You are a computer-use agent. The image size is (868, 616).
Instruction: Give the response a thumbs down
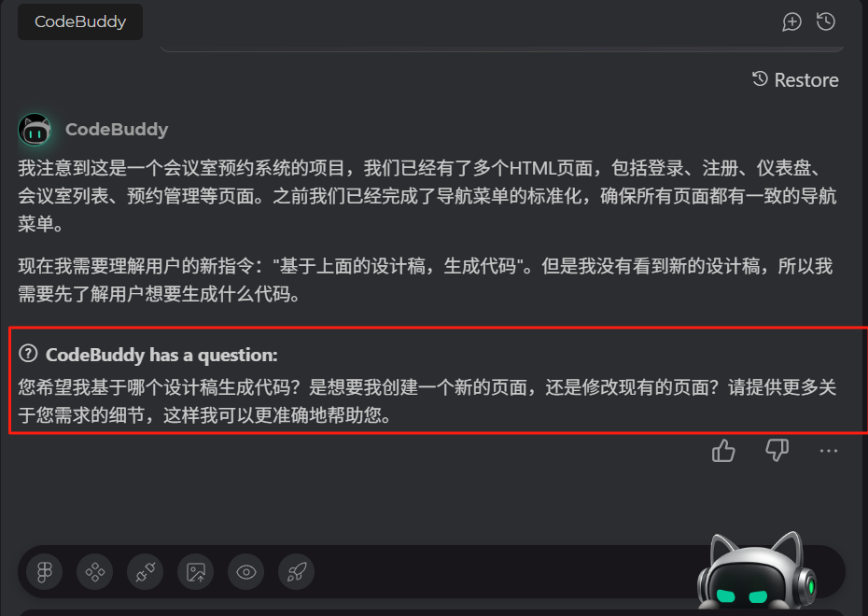point(777,450)
